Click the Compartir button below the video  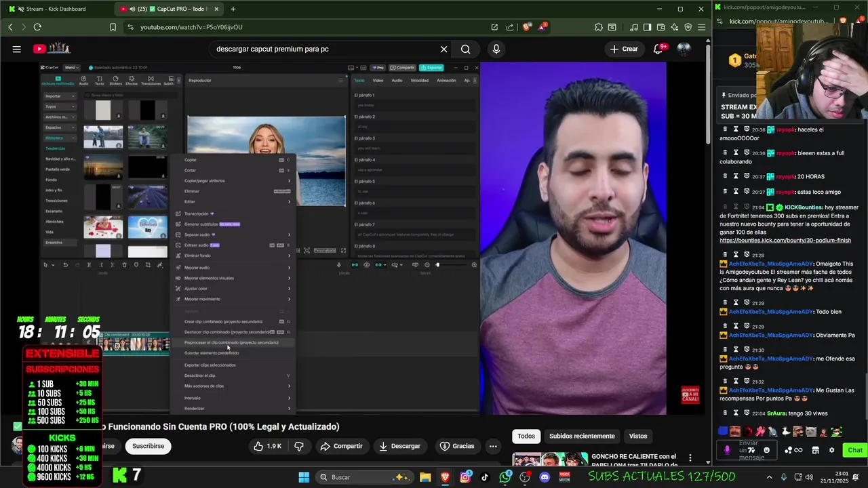tap(341, 446)
